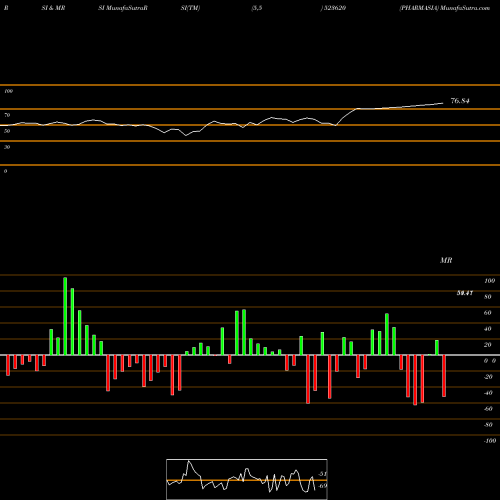The image size is (500, 500).
Task: Select the -80 label on MR axis
Action: 488,425
